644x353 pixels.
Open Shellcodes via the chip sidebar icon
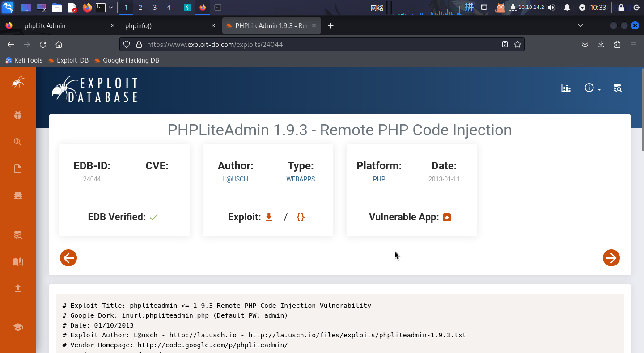[x=18, y=196]
